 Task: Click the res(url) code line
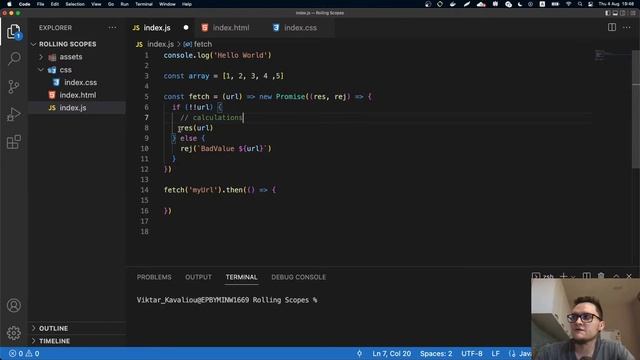point(196,128)
